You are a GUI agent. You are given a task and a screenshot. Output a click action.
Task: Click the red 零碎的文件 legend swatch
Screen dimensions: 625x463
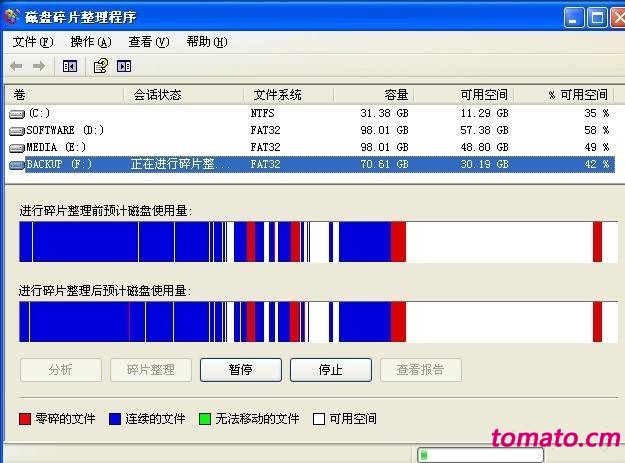pos(25,419)
